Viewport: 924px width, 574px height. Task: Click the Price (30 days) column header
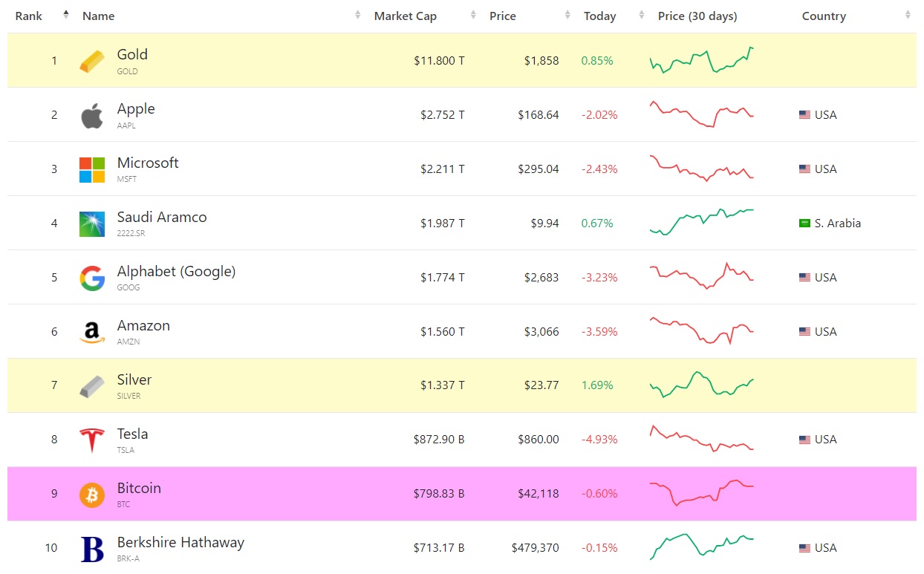pyautogui.click(x=697, y=16)
